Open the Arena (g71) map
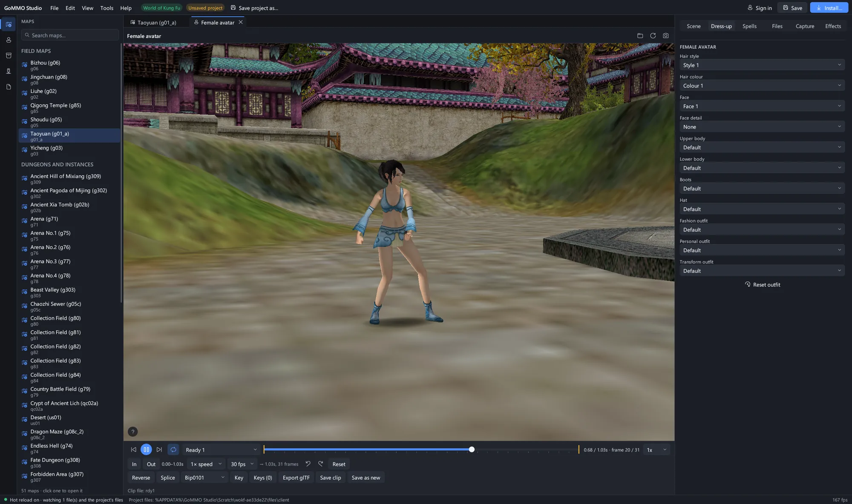Screen dimensions: 852x504 click(x=69, y=221)
